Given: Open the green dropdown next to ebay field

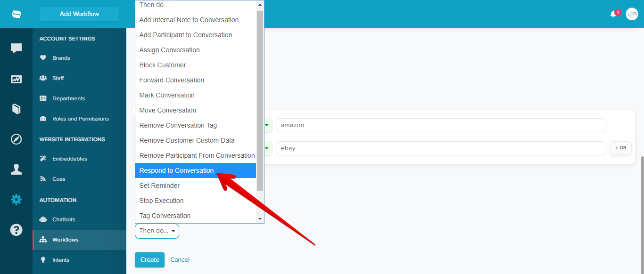Looking at the screenshot, I should coord(267,148).
